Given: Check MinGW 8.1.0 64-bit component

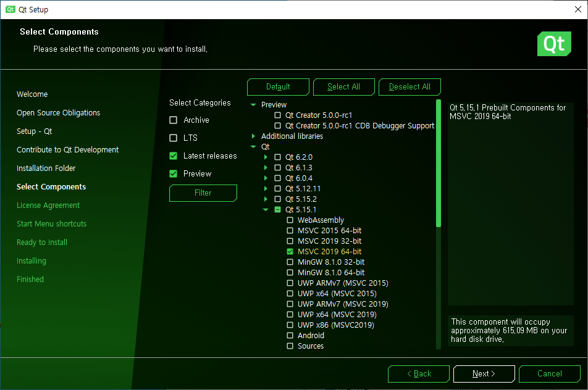Looking at the screenshot, I should click(290, 272).
